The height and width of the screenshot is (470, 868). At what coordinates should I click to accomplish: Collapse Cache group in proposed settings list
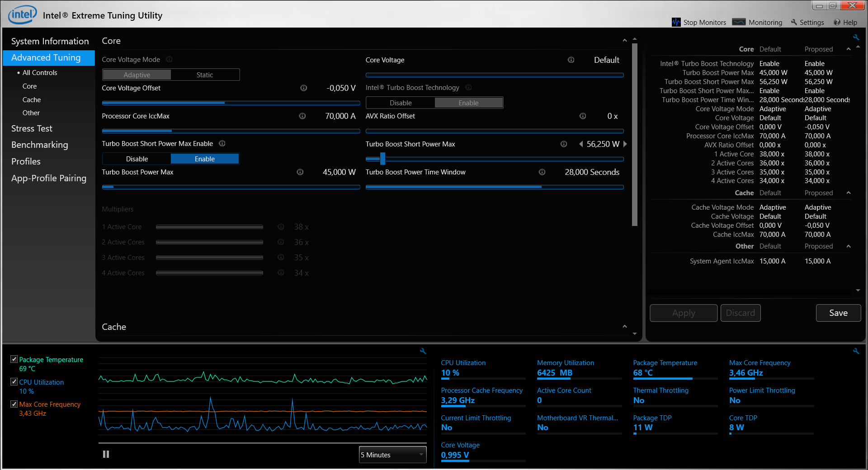pos(849,193)
